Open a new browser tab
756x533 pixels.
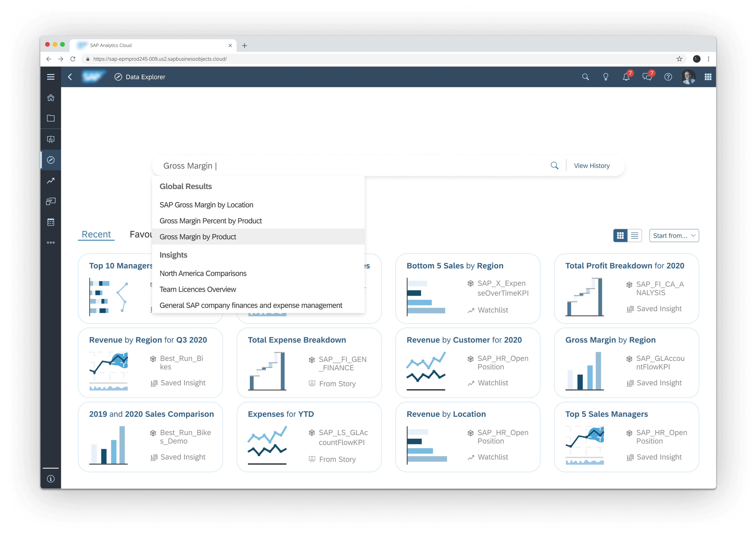pos(244,45)
